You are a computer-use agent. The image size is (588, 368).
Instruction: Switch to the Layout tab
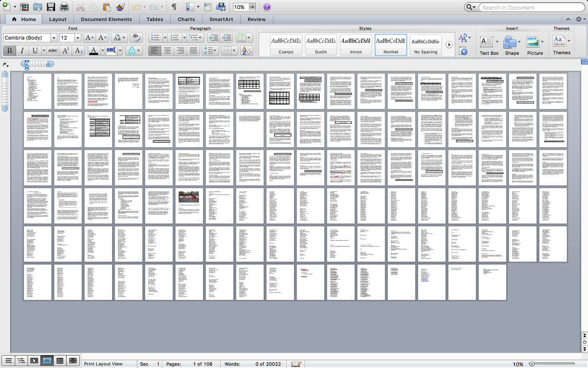click(58, 20)
